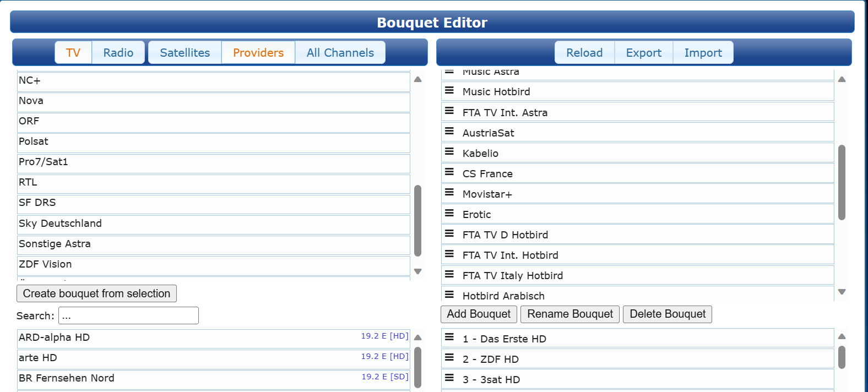Click the Export button
Viewport: 868px width, 392px height.
(x=644, y=52)
